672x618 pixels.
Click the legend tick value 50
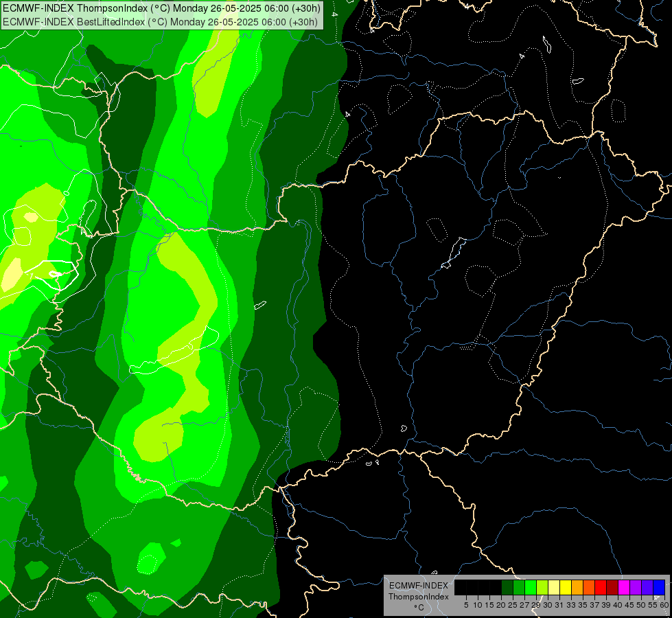pos(640,605)
